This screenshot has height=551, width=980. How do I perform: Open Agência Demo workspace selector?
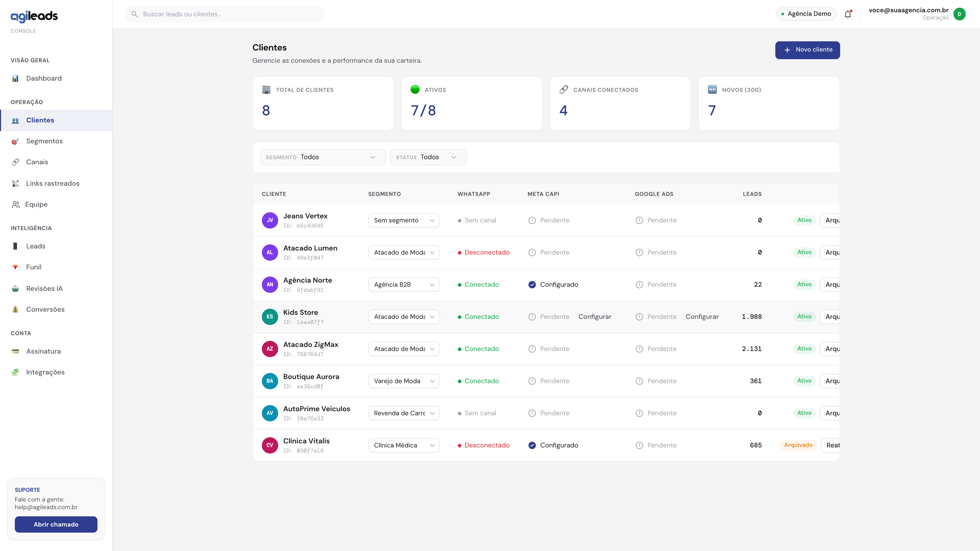pyautogui.click(x=806, y=14)
